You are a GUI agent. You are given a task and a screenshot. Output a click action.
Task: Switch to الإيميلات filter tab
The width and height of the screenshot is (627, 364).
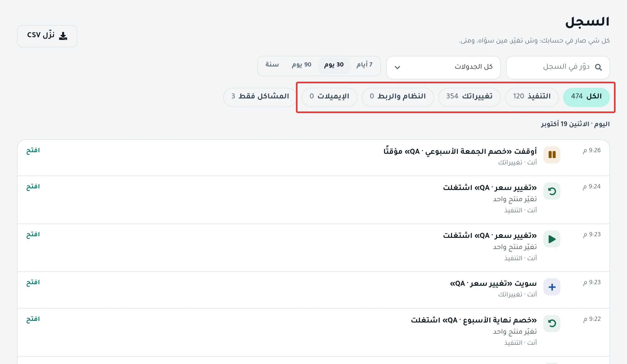[x=329, y=97]
